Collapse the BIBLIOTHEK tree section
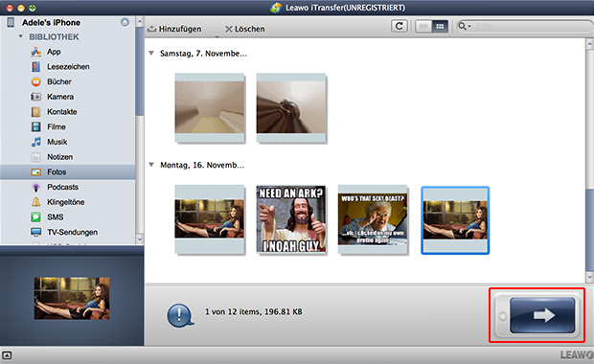The width and height of the screenshot is (594, 364). coord(20,36)
